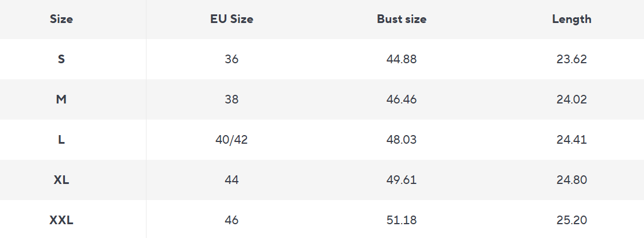Click length value 25.20

pos(572,220)
